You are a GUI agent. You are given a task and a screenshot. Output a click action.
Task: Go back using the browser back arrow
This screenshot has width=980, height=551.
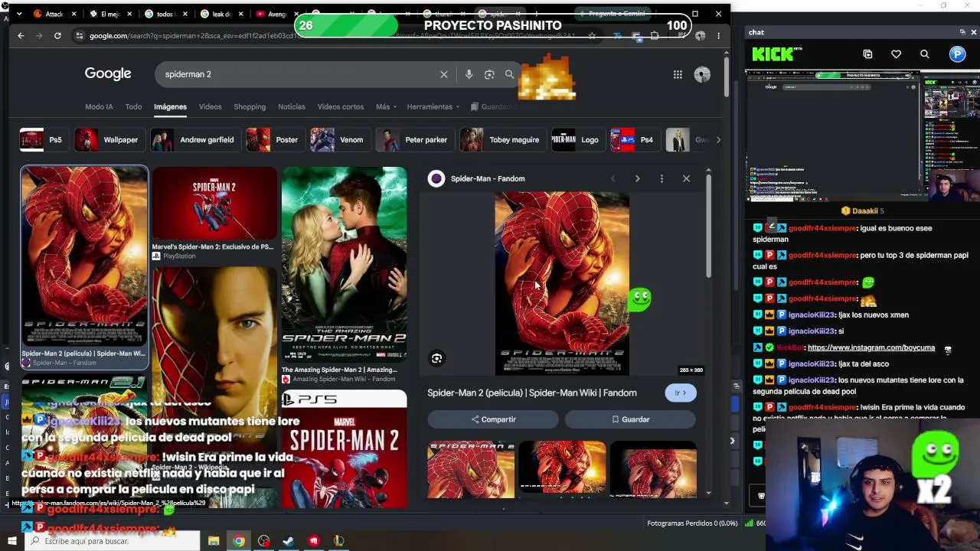click(21, 35)
